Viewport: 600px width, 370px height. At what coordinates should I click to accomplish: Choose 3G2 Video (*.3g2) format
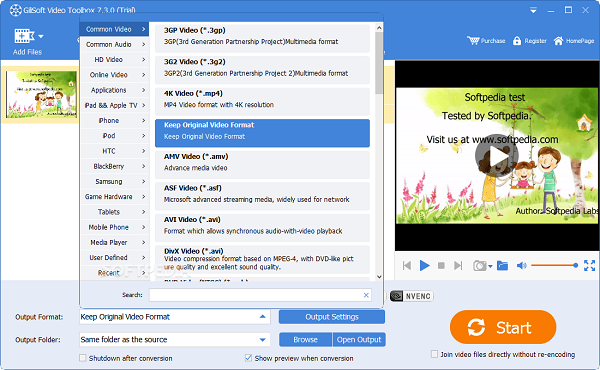click(262, 70)
